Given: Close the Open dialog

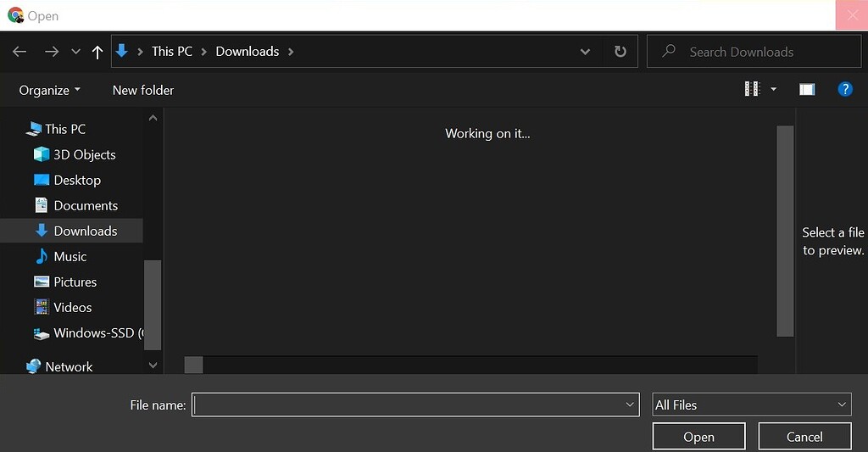Looking at the screenshot, I should 852,15.
